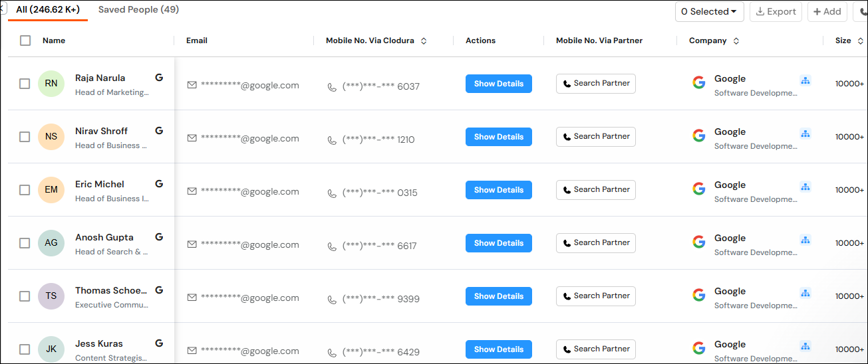Select the checkbox next to Anosh Gupta
The height and width of the screenshot is (364, 868).
tap(25, 243)
